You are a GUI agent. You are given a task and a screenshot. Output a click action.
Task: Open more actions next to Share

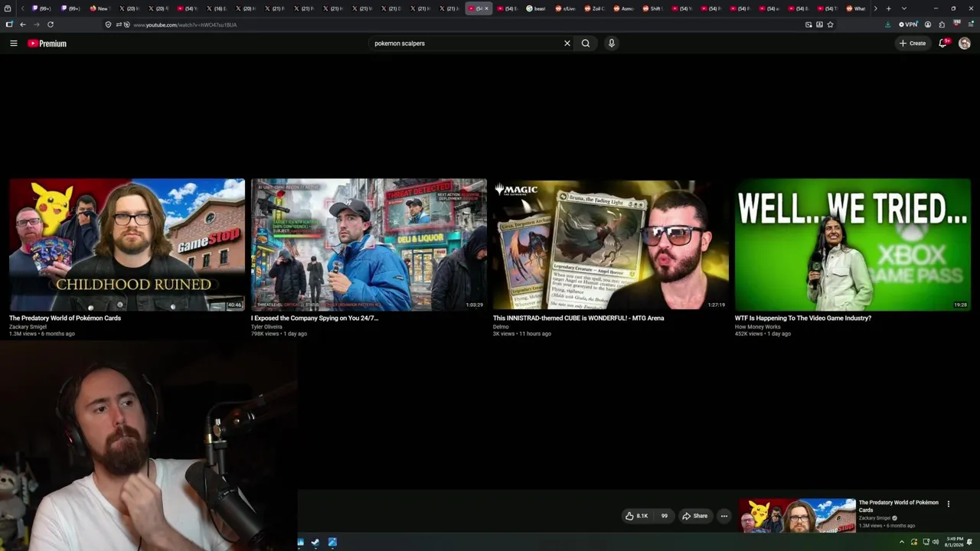pos(724,516)
